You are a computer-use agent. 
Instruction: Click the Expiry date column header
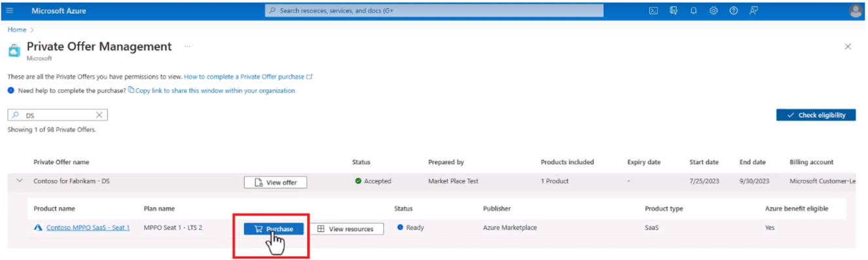coord(643,162)
